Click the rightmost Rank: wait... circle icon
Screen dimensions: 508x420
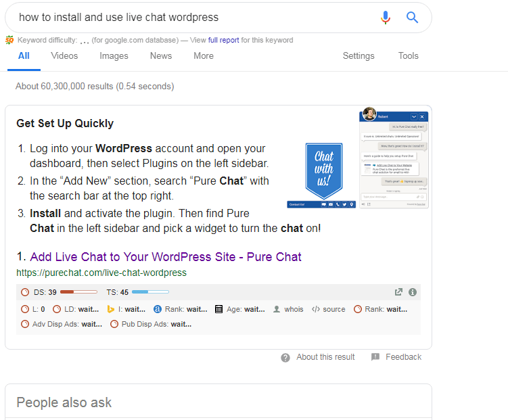(x=358, y=309)
